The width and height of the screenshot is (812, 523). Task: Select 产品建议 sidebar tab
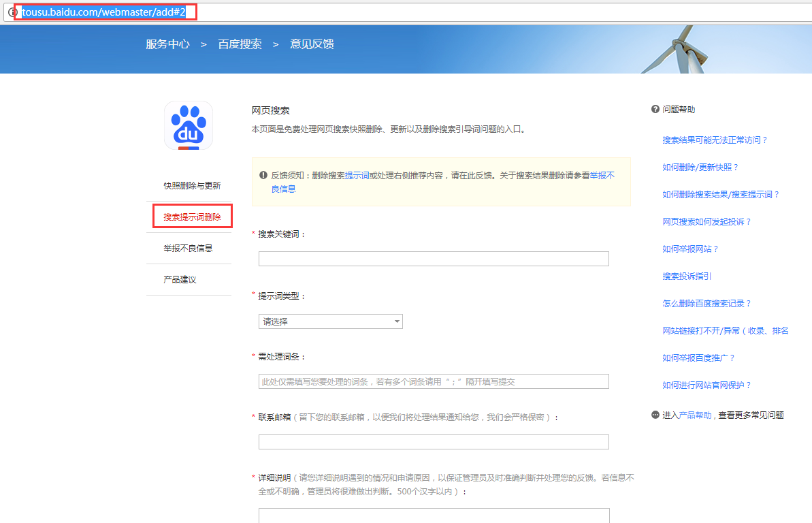(x=180, y=279)
